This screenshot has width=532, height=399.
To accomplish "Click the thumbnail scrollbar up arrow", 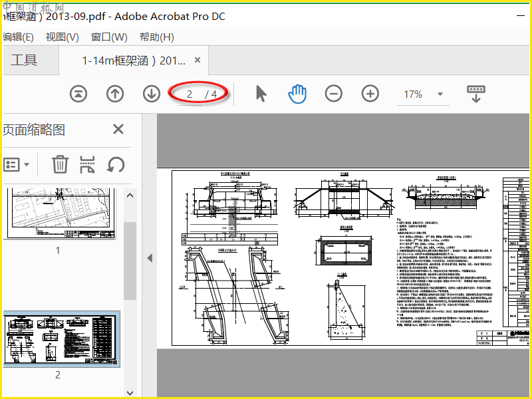I will coord(130,196).
